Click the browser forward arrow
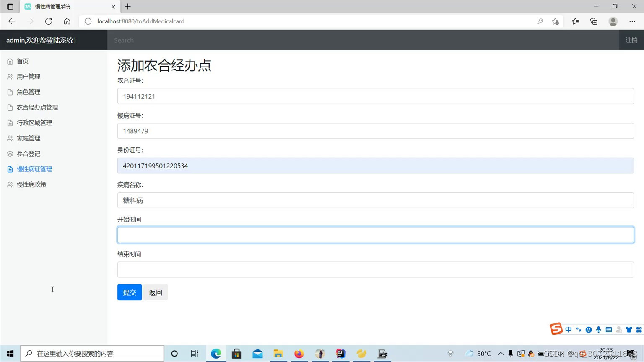 30,21
